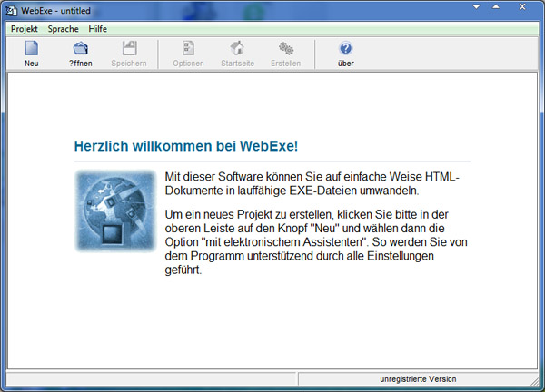
Task: Click the globe image on welcome page
Action: coord(115,211)
